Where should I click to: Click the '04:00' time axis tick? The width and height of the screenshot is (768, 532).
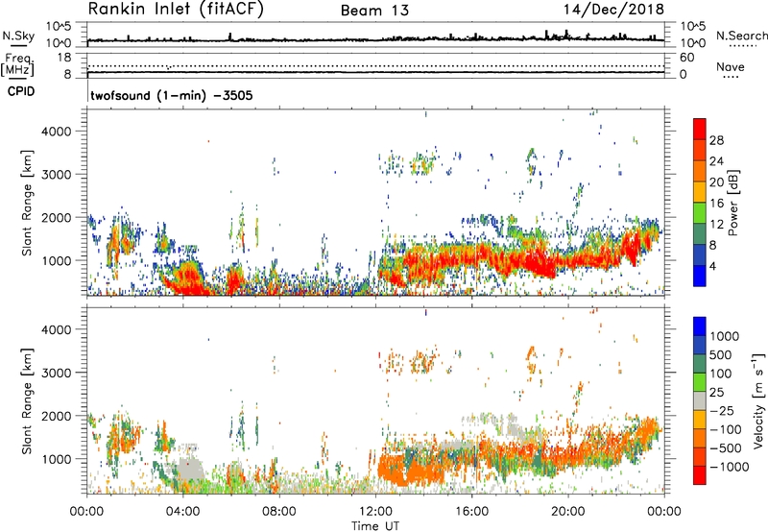(183, 512)
